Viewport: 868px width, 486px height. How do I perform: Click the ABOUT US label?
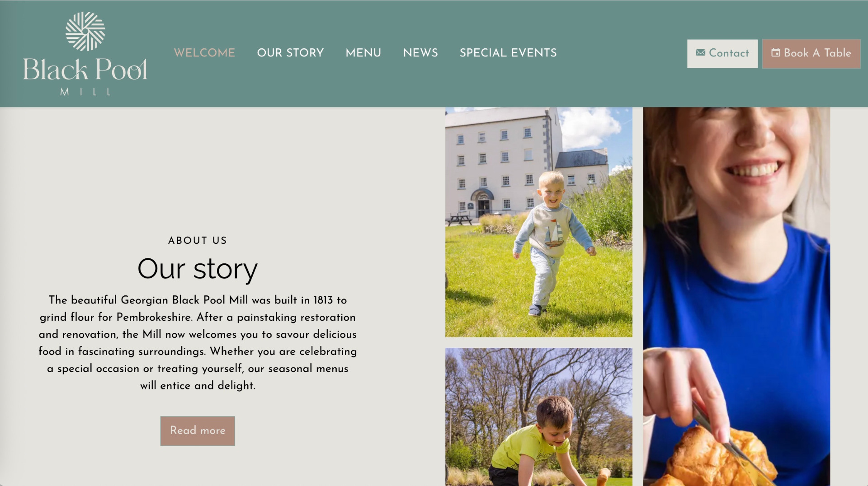198,241
